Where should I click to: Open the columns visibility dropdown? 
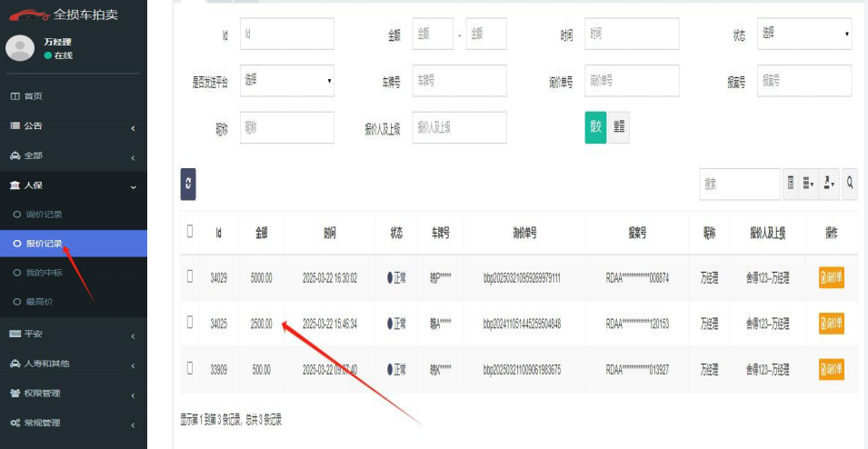point(805,184)
